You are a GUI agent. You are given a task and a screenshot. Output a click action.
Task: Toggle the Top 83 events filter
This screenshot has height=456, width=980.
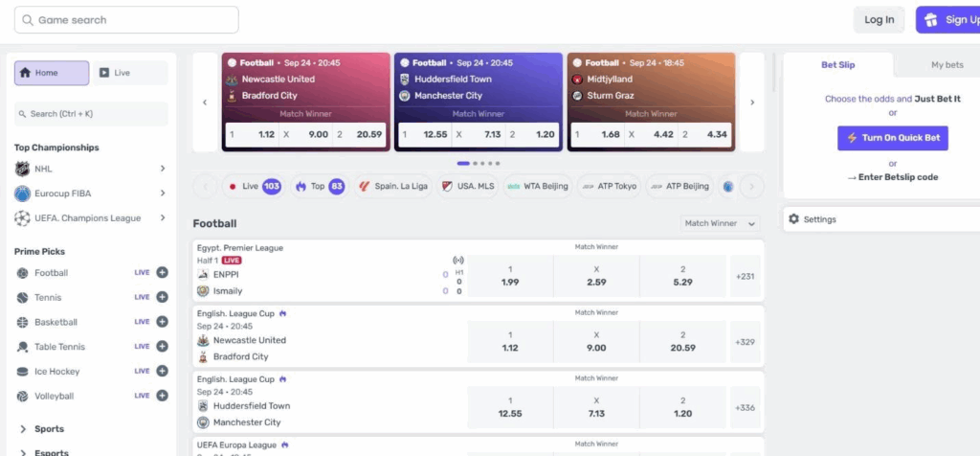tap(319, 186)
